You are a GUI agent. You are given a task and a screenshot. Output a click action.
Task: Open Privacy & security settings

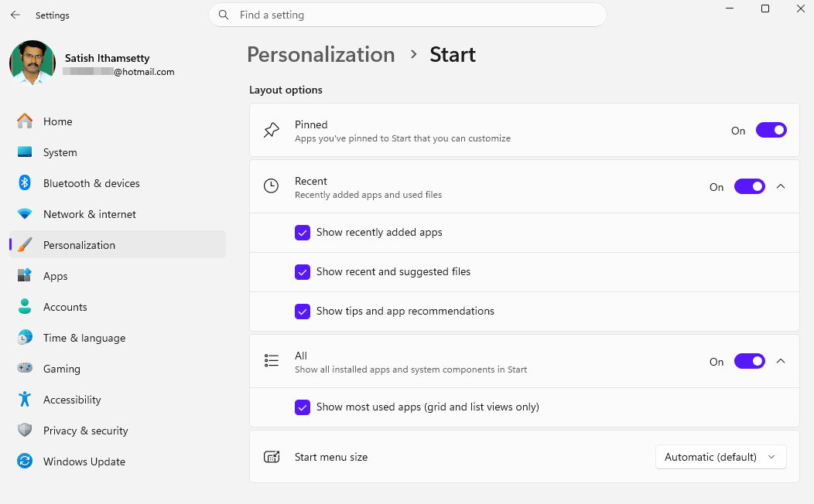(118, 430)
